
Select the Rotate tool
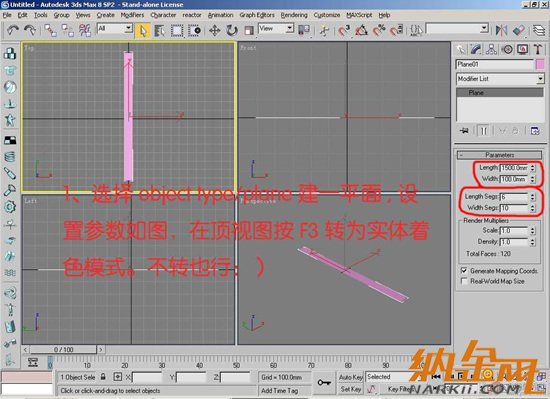point(232,31)
